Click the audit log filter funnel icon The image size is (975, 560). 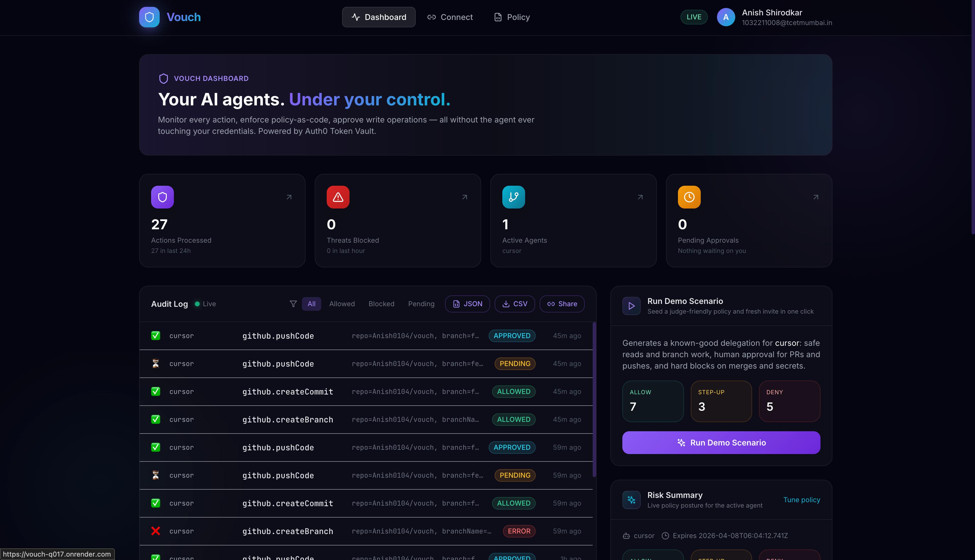pos(293,304)
